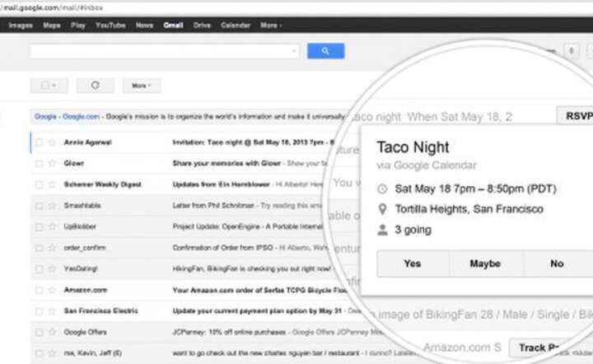Click the via Google Calendar text
This screenshot has width=593, height=364.
(x=427, y=166)
